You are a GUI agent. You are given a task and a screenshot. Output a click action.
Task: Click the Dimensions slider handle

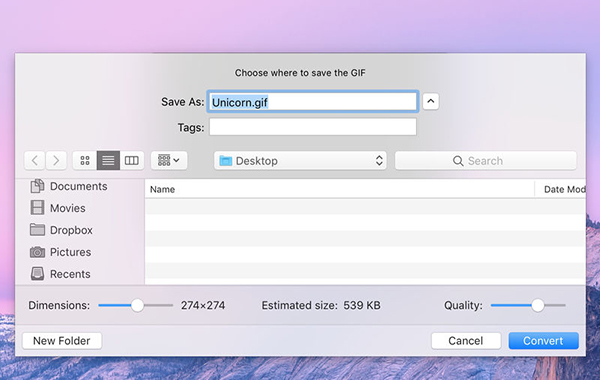click(x=137, y=305)
